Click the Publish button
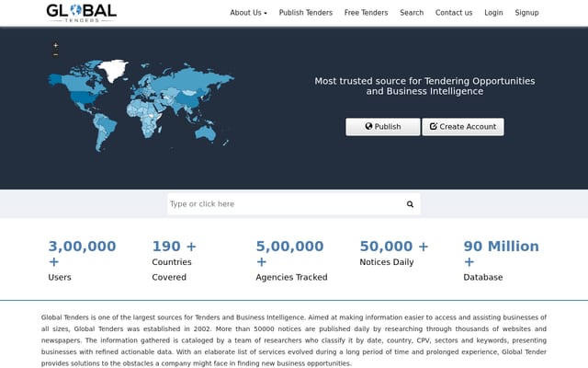The width and height of the screenshot is (588, 368). 383,127
